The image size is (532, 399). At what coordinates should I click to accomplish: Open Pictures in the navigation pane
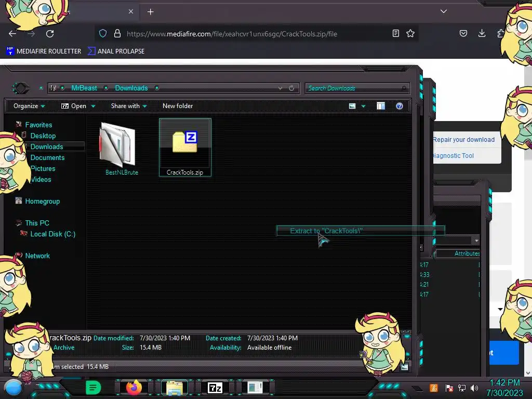(x=43, y=168)
